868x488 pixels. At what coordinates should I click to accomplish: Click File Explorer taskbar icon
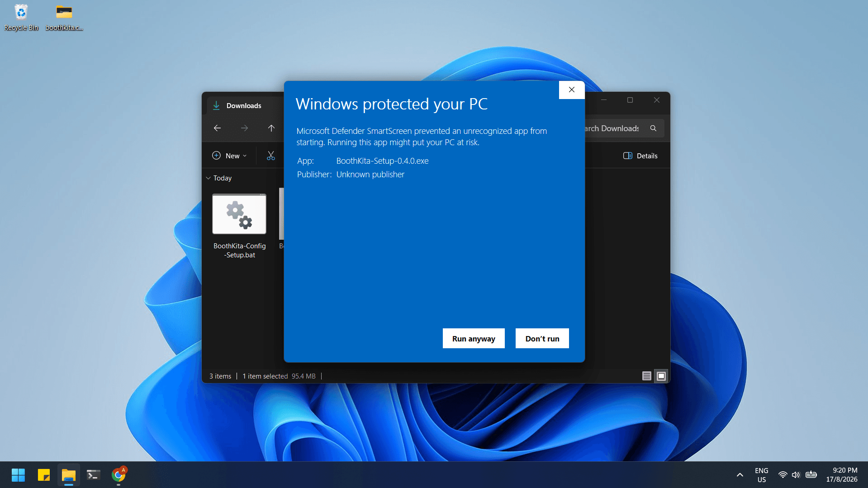69,475
